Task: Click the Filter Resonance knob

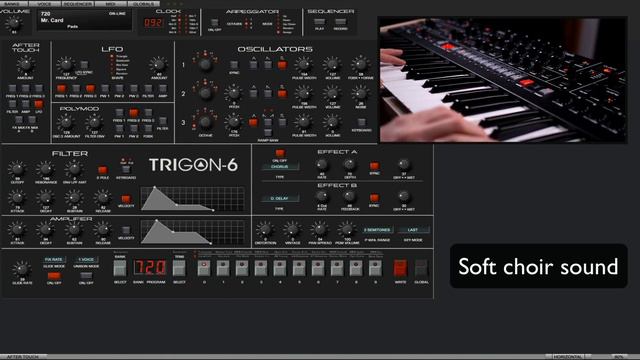Action: coord(45,169)
